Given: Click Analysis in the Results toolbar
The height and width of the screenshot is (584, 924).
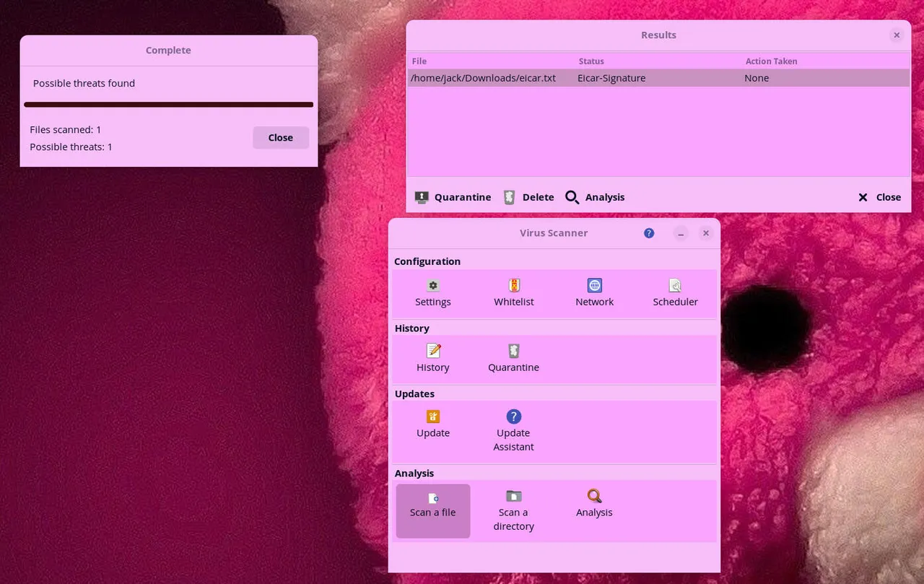Looking at the screenshot, I should 595,197.
